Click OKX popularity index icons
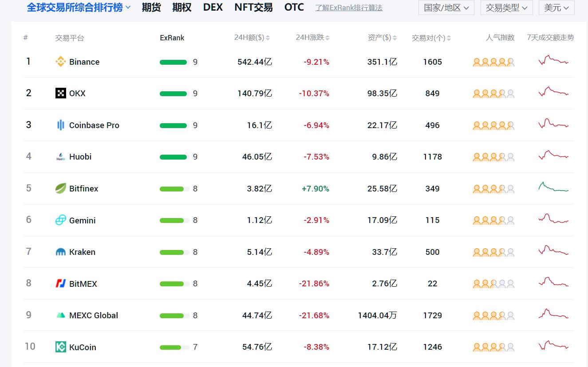The height and width of the screenshot is (367, 588). (x=493, y=94)
